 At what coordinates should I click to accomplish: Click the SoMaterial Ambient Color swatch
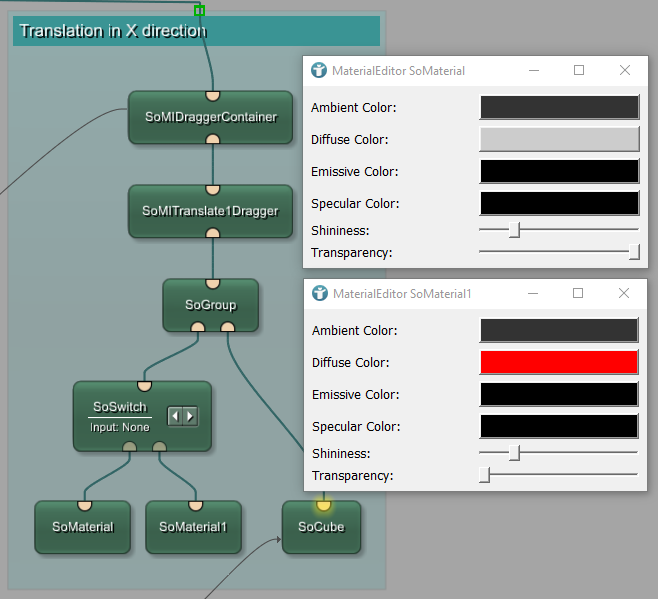[559, 107]
